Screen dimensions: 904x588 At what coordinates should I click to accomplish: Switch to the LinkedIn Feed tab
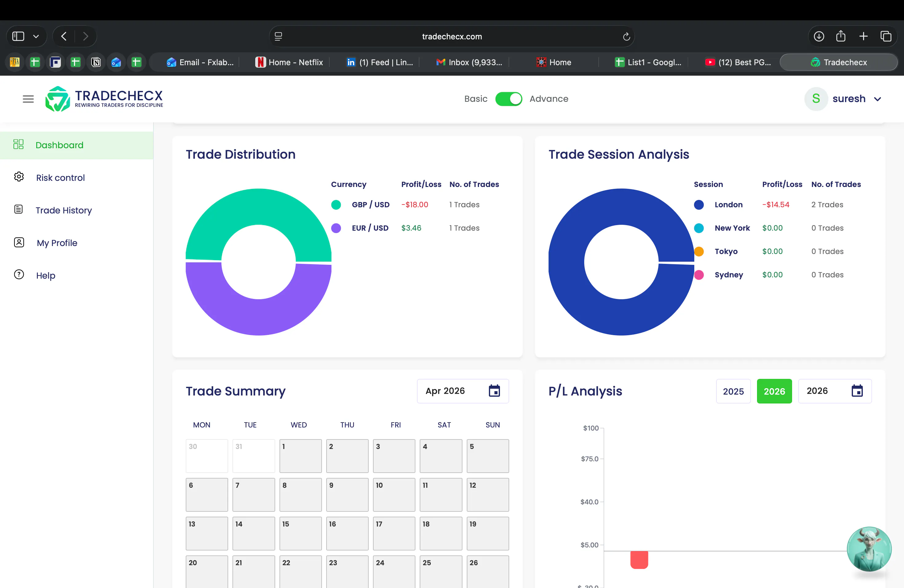pyautogui.click(x=380, y=62)
